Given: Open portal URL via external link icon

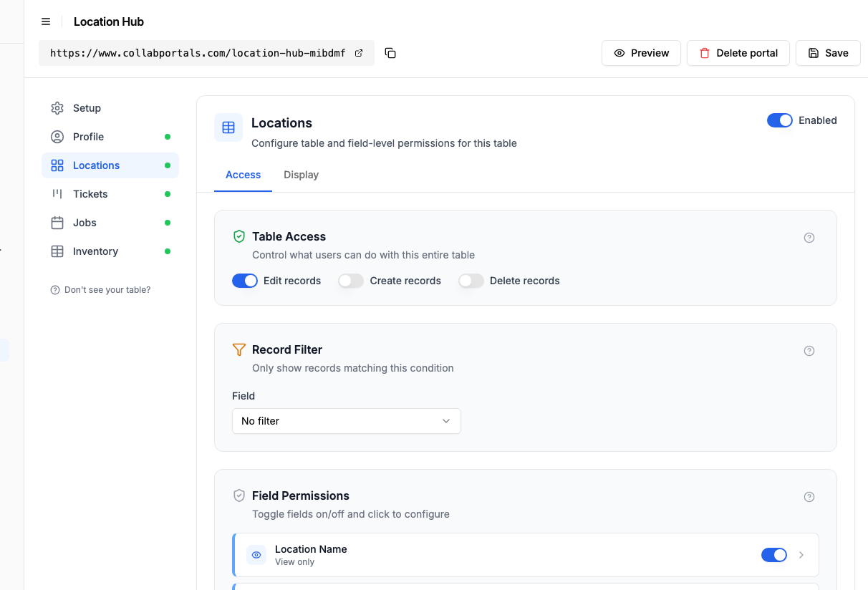Looking at the screenshot, I should [359, 53].
